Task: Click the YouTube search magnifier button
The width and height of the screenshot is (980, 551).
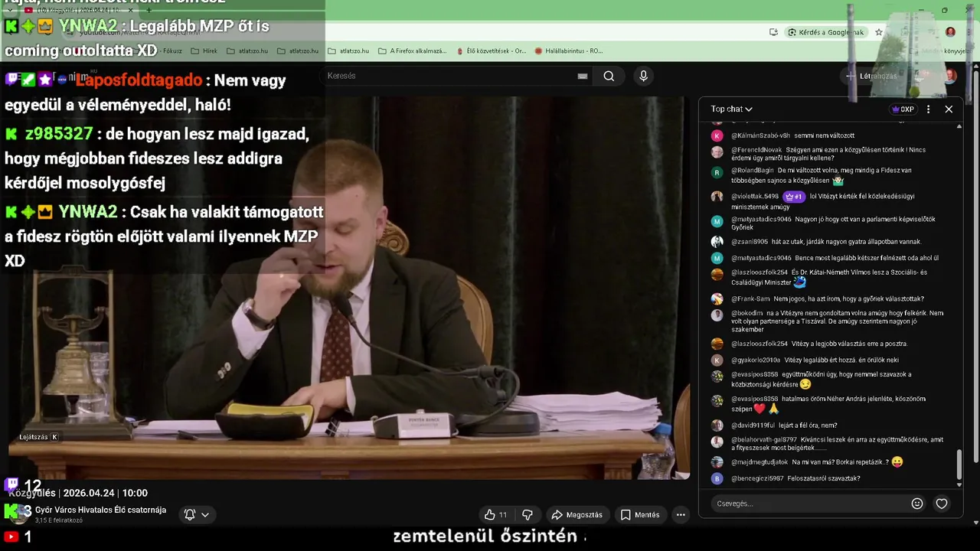Action: tap(609, 76)
